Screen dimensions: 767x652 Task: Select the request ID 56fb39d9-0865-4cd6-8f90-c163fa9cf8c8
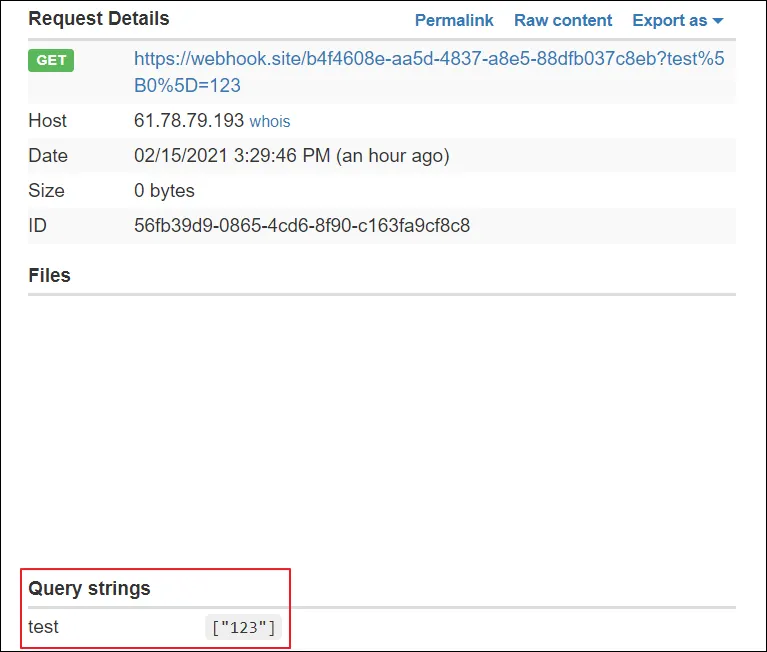pos(302,225)
